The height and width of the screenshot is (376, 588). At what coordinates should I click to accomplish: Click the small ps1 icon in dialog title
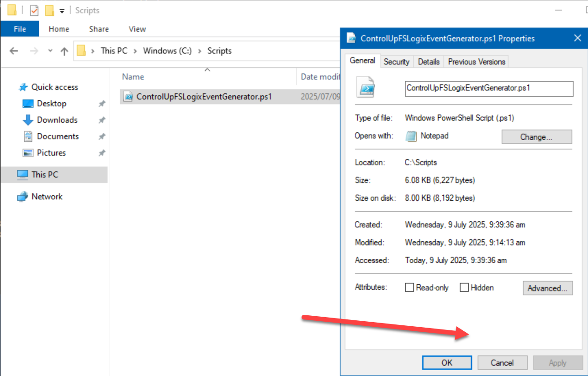point(351,38)
